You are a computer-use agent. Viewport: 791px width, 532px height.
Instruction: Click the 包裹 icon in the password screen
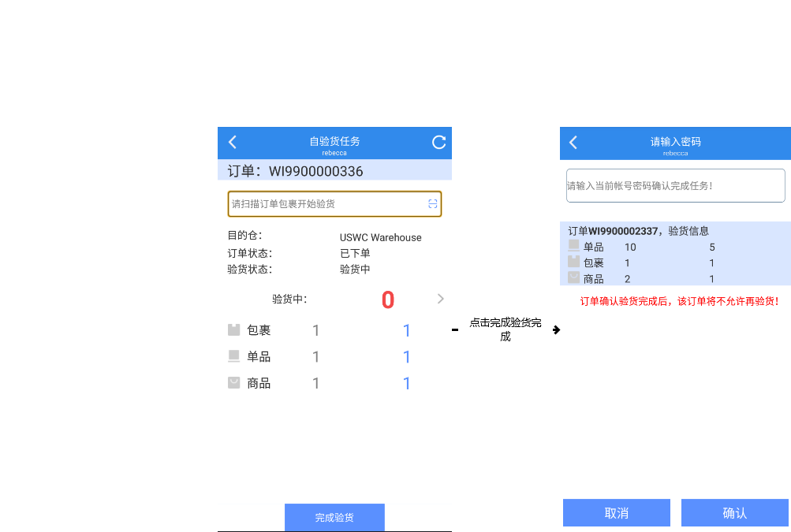[x=573, y=262]
